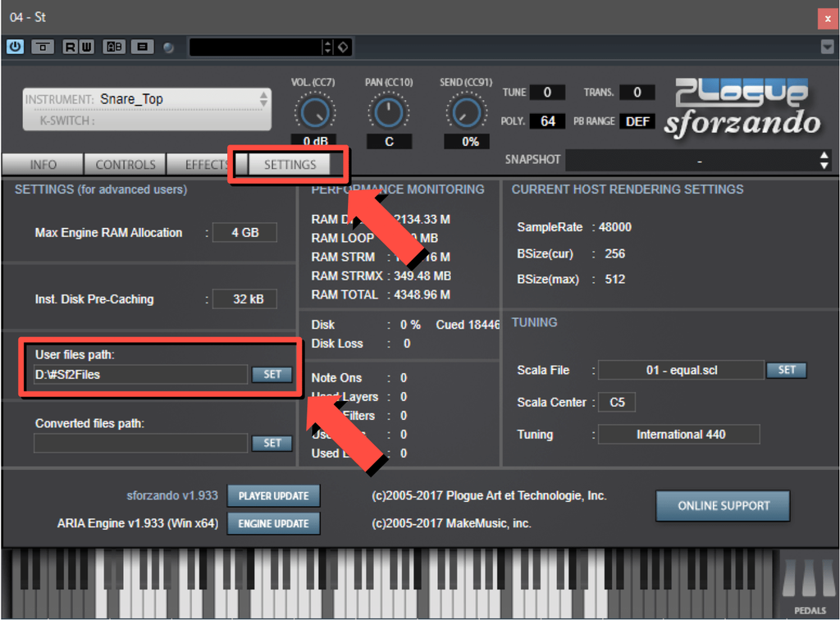Click the Plogue sforzando logo
The image size is (840, 620).
point(743,109)
